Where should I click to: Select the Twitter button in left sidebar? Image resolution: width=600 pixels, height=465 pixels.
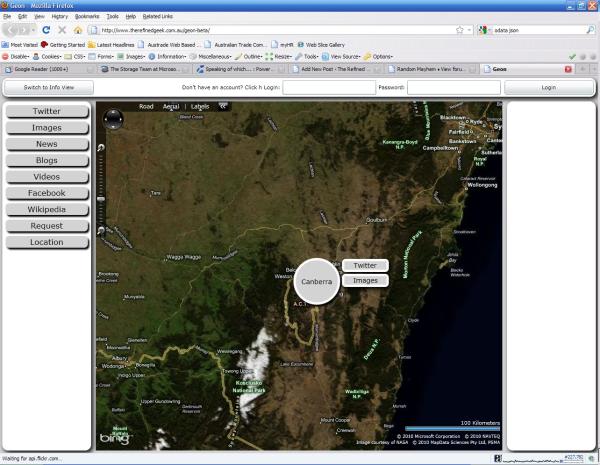(47, 111)
